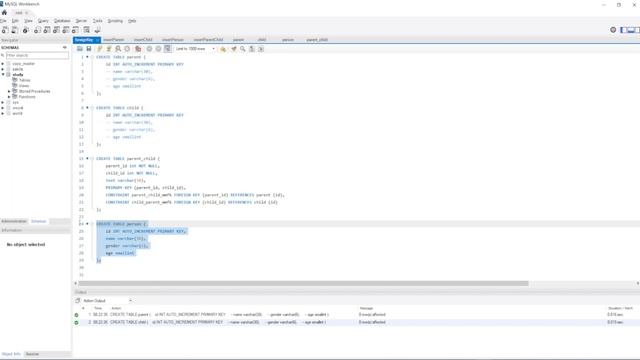Open the Administration navigator tab
Screen dimensions: 640x360
point(14,221)
